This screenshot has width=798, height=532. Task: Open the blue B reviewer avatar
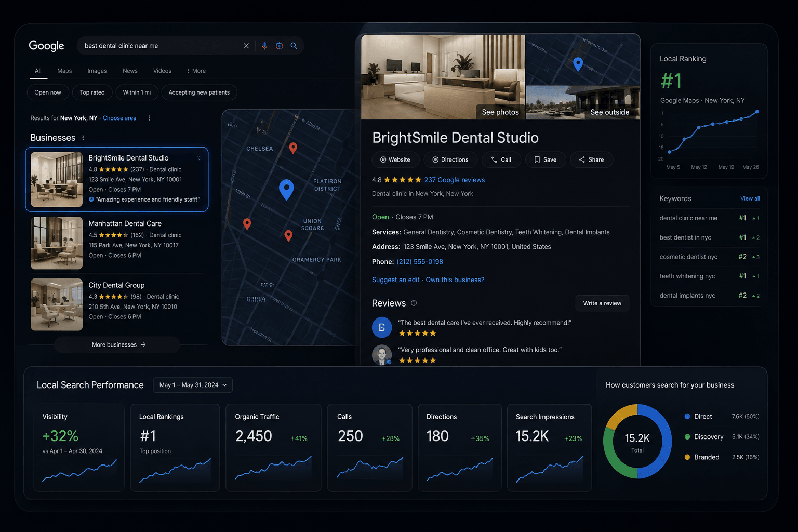[382, 327]
